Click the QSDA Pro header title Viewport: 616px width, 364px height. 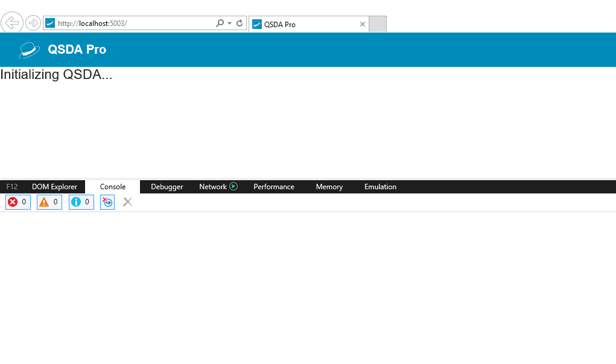click(77, 49)
